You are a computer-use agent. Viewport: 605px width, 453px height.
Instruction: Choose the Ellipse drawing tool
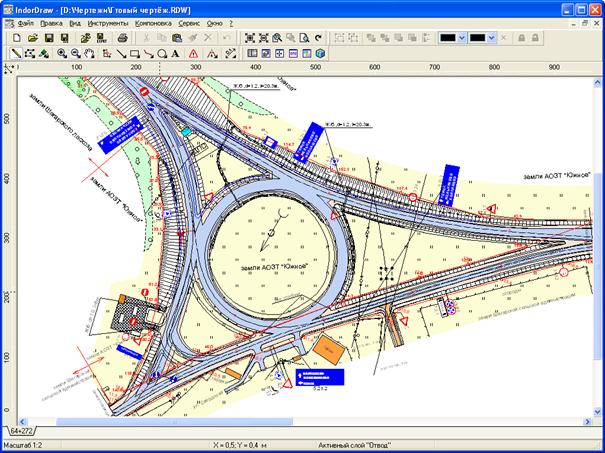coord(162,53)
